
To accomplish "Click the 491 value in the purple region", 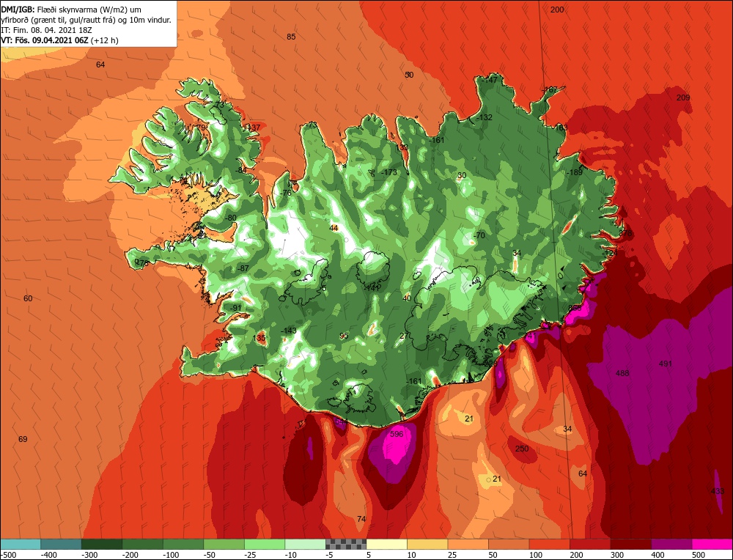I will coord(666,364).
